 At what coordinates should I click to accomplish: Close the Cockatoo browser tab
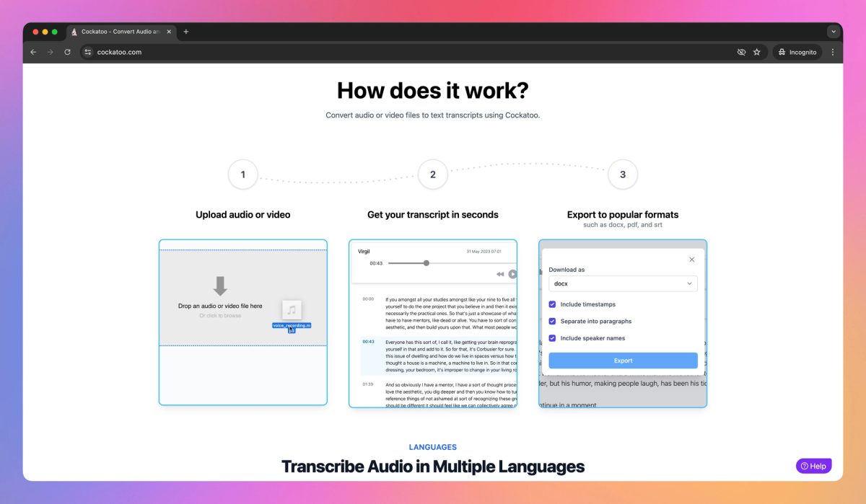(170, 32)
